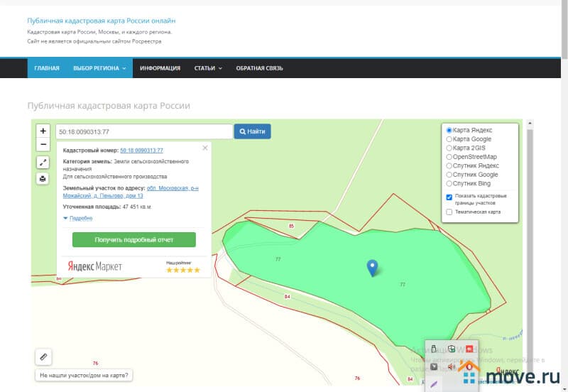The height and width of the screenshot is (392, 568).
Task: Click the USB safely remove tray icon
Action: pyautogui.click(x=434, y=349)
